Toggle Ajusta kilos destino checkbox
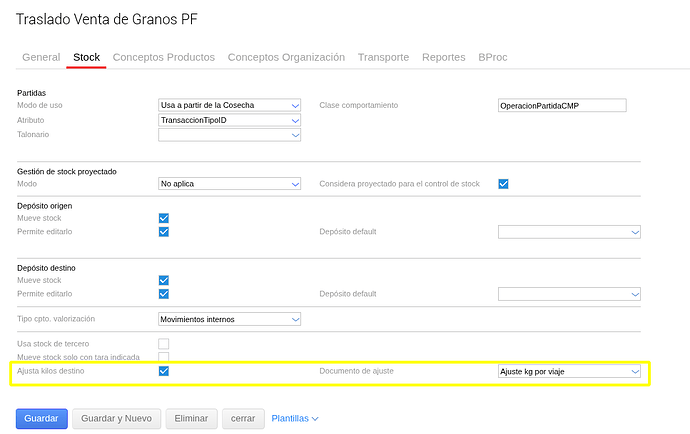Image resolution: width=690 pixels, height=434 pixels. (164, 371)
